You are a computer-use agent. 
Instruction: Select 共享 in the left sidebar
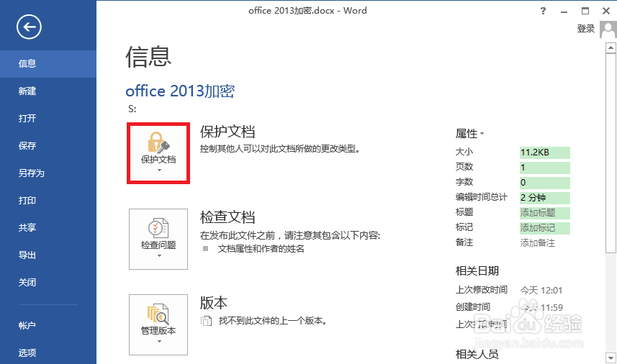[x=48, y=227]
